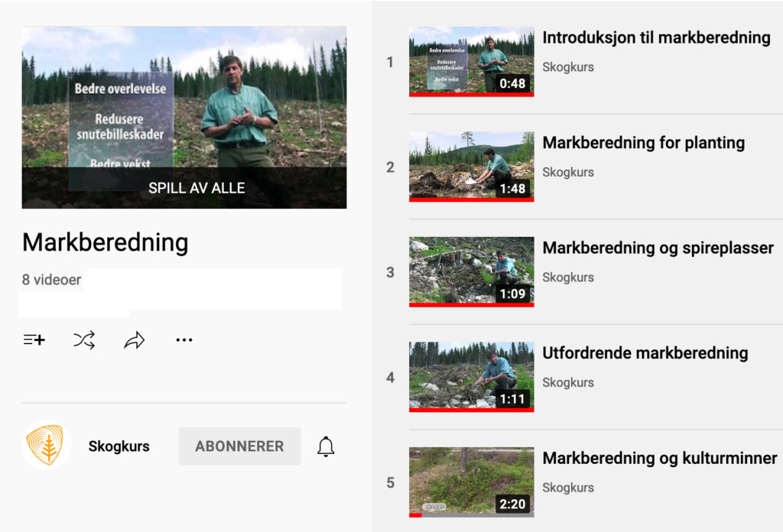783x532 pixels.
Task: Shuffle the Markberedning playlist
Action: pos(84,340)
